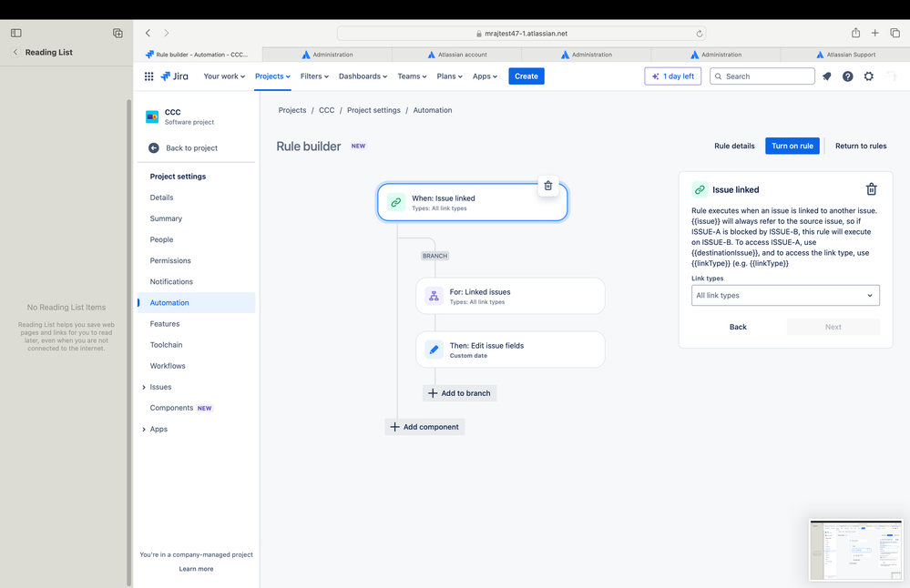The height and width of the screenshot is (588, 910).
Task: Click the Jira Search field
Action: pos(762,76)
